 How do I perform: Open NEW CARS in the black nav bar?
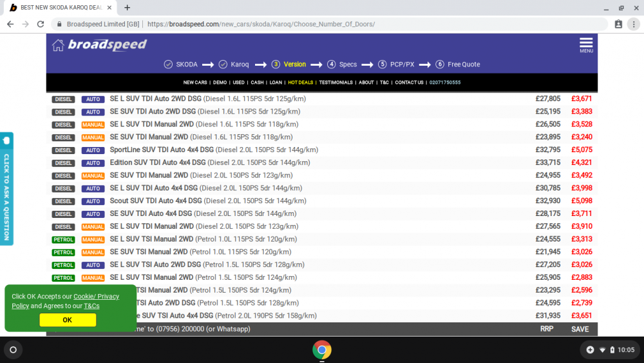195,83
